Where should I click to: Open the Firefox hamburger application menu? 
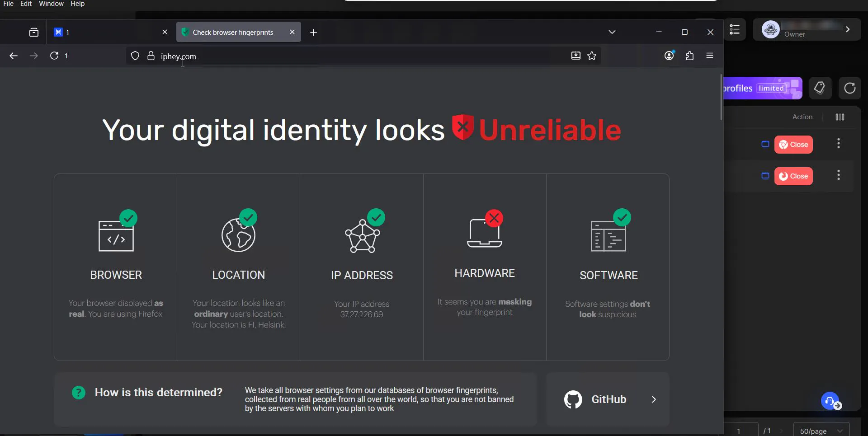click(x=710, y=56)
